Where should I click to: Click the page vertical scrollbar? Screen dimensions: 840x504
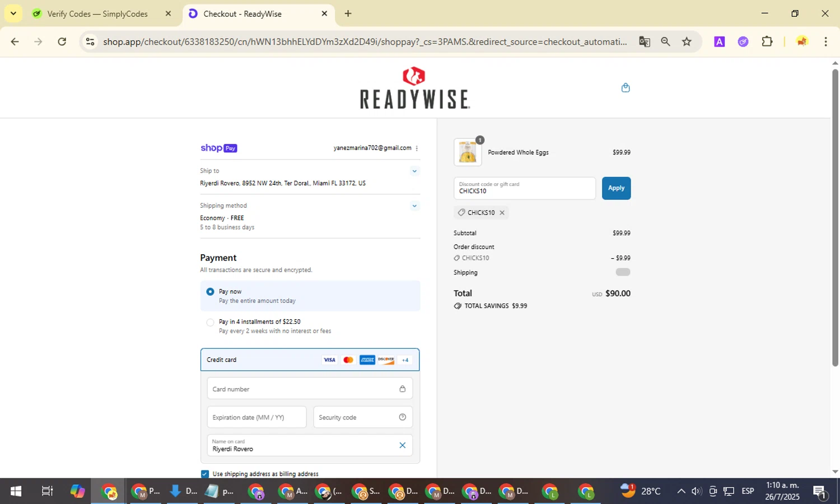point(835,218)
